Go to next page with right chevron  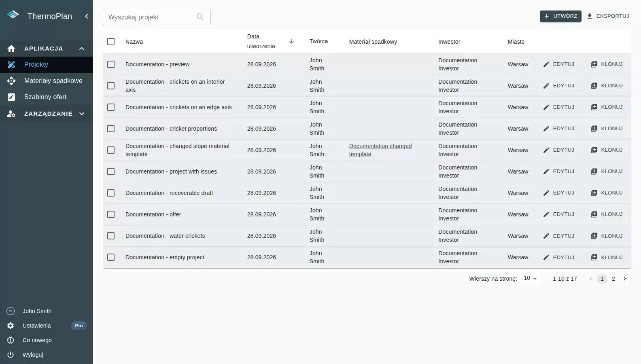point(625,279)
